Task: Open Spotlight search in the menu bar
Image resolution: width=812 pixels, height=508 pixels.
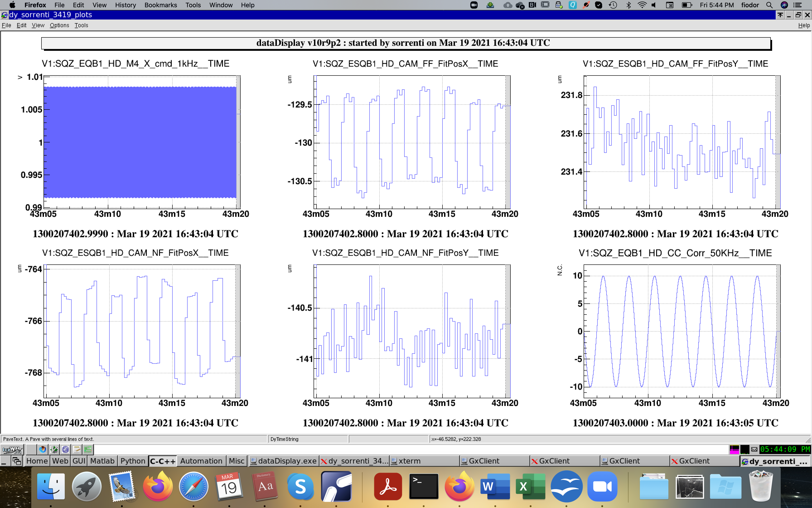Action: (x=769, y=5)
